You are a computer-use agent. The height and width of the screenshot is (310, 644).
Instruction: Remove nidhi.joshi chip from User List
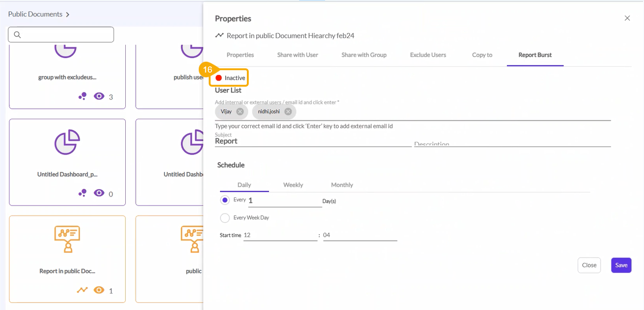(x=288, y=112)
